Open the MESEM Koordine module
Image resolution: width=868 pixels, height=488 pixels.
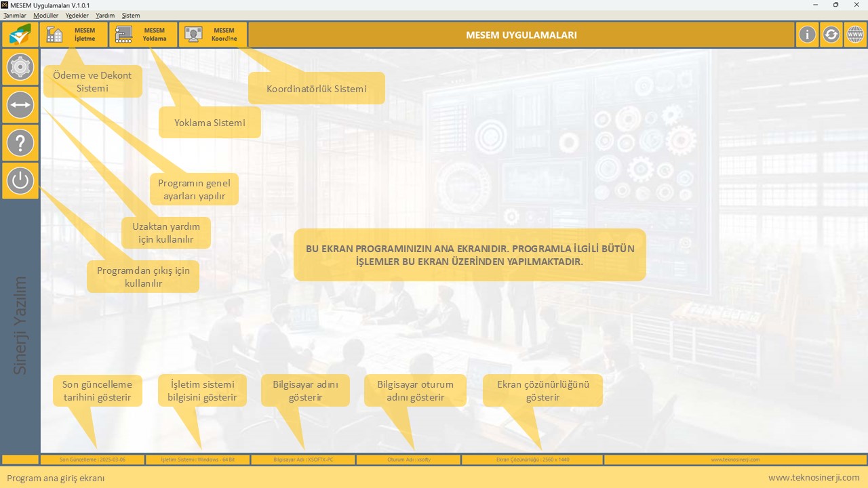click(x=213, y=35)
